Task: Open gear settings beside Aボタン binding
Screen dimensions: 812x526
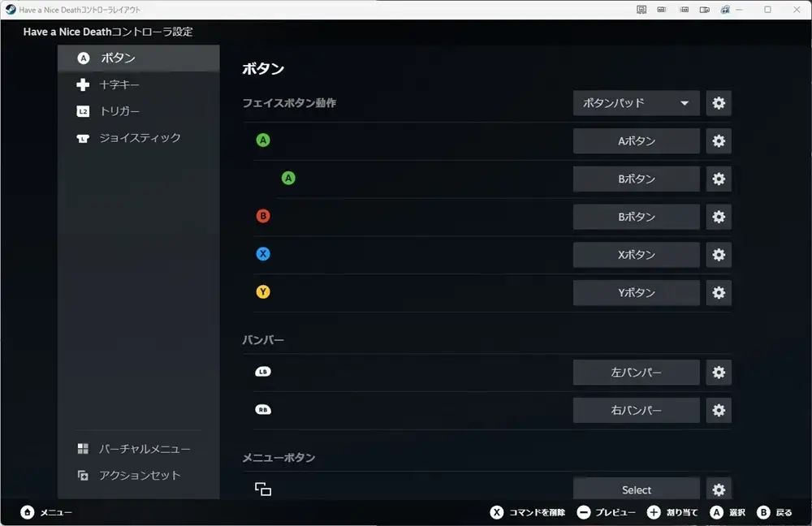Action: click(719, 140)
